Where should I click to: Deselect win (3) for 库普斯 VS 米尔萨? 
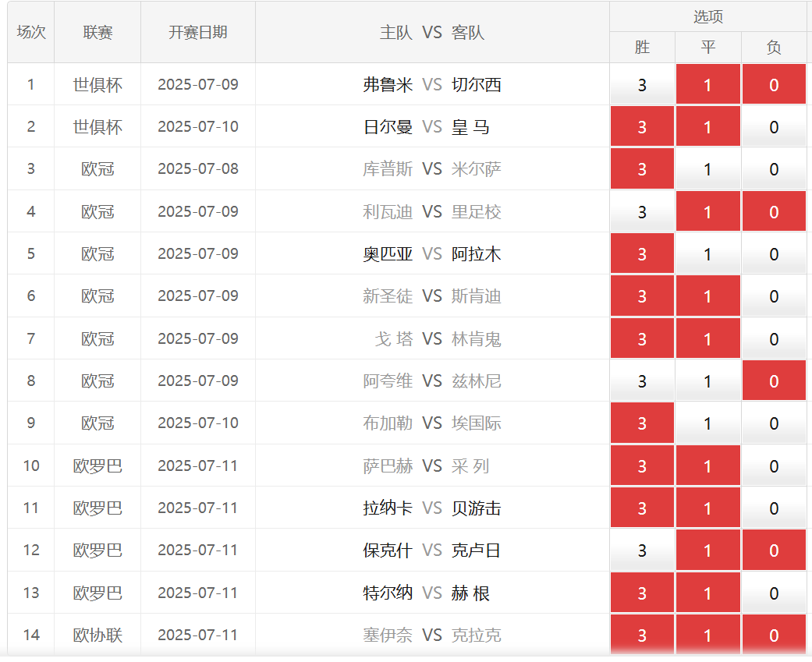coord(642,168)
